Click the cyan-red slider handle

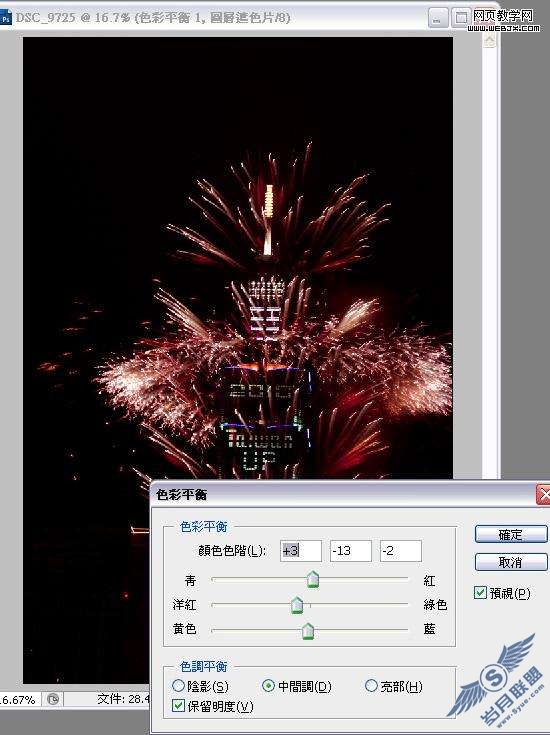313,579
